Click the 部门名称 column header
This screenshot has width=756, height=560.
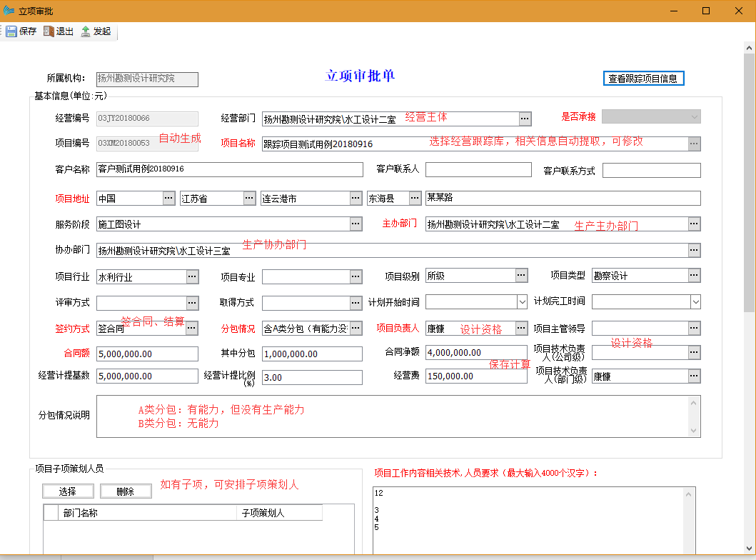(148, 513)
